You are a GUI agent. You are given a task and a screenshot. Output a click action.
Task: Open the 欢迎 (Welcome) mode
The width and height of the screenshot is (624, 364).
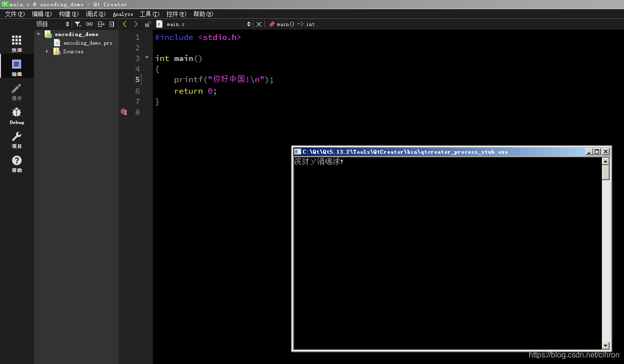(x=17, y=43)
